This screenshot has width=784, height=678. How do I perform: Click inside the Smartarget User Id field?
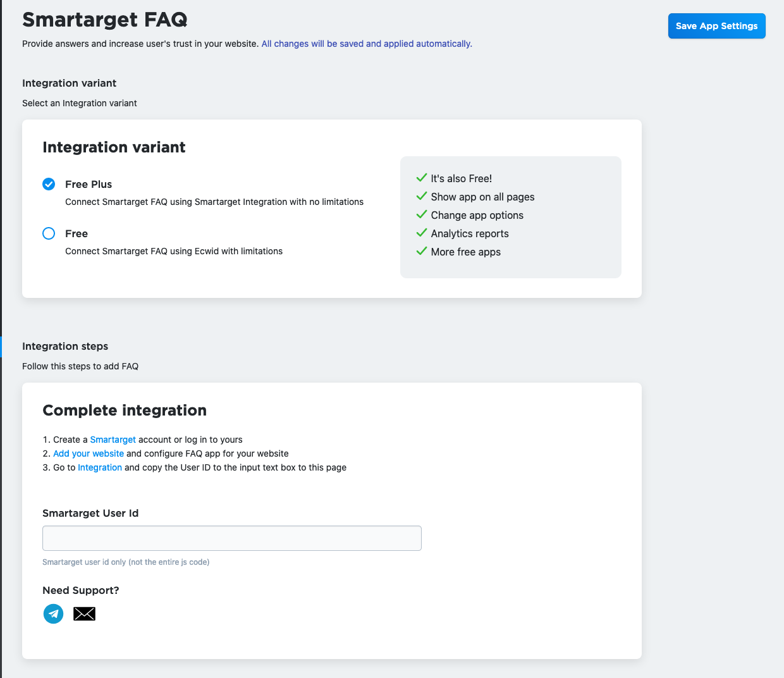(231, 538)
